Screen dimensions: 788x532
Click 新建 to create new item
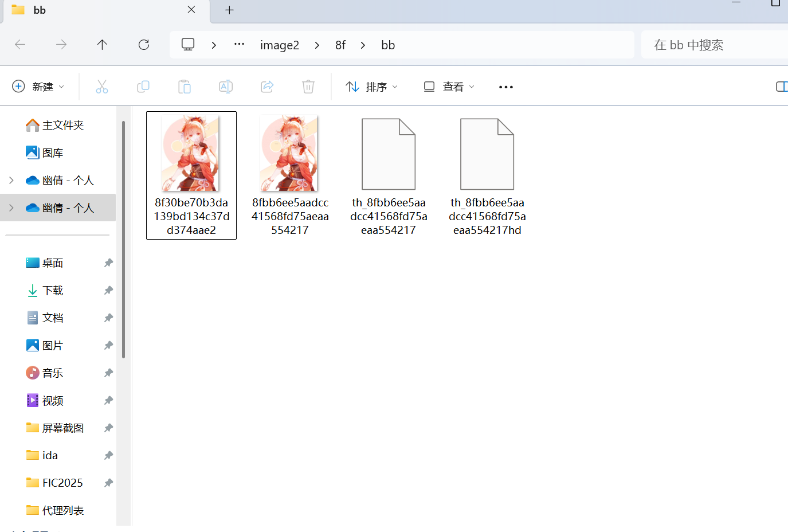(38, 87)
